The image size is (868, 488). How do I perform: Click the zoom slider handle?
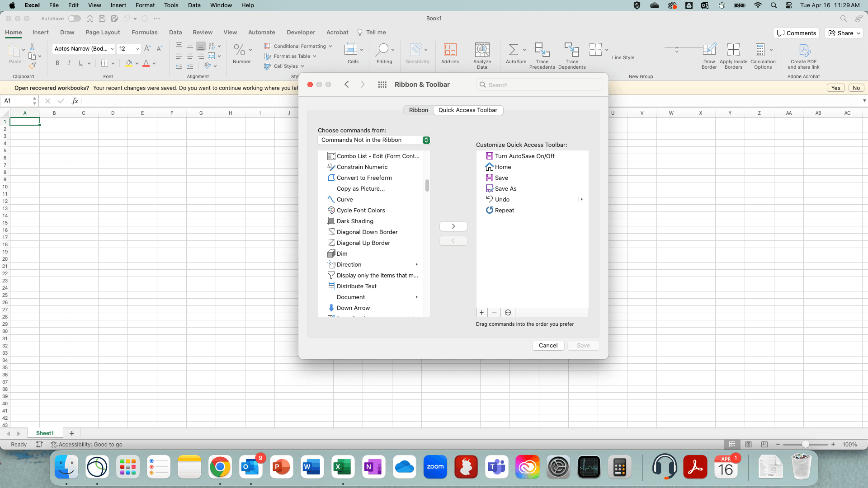805,445
